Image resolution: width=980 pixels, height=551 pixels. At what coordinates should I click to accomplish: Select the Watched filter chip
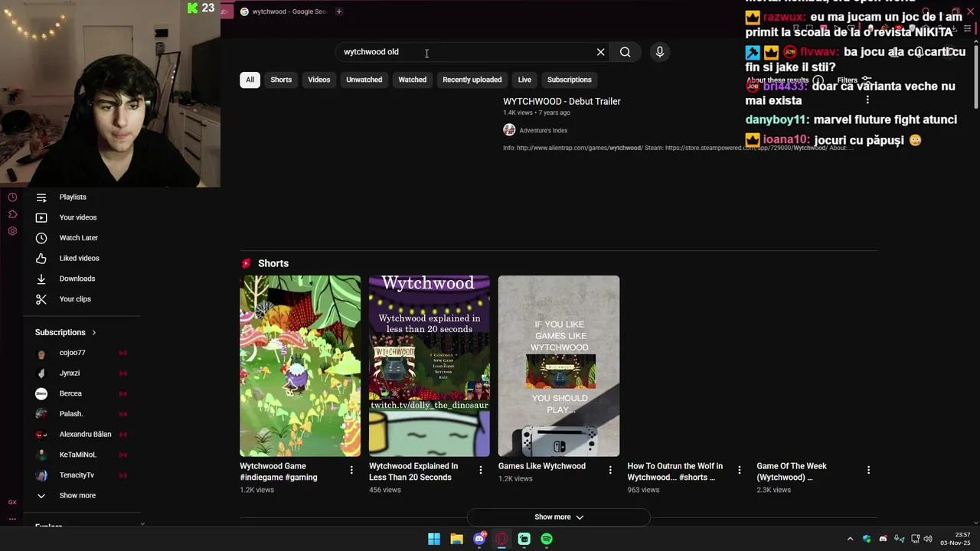[413, 80]
